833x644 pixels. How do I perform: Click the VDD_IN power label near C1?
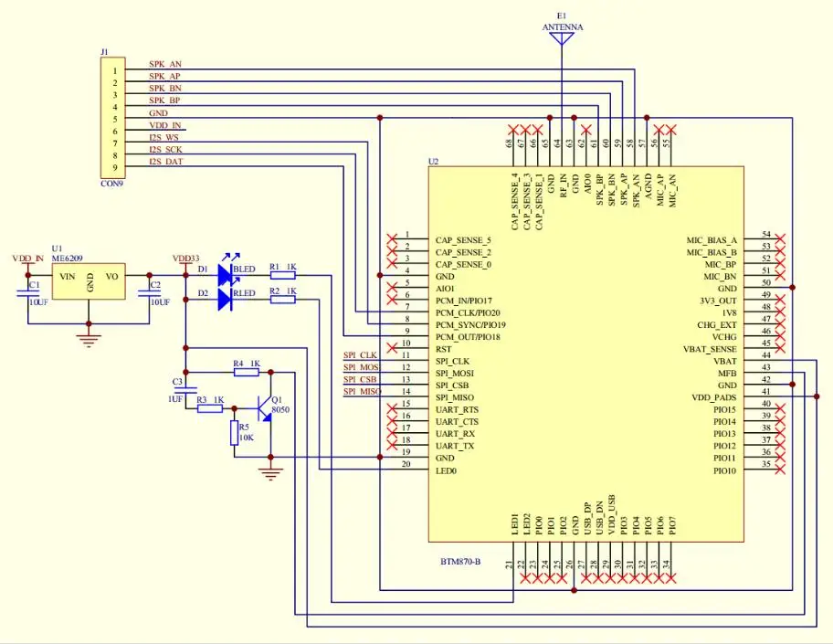(28, 259)
